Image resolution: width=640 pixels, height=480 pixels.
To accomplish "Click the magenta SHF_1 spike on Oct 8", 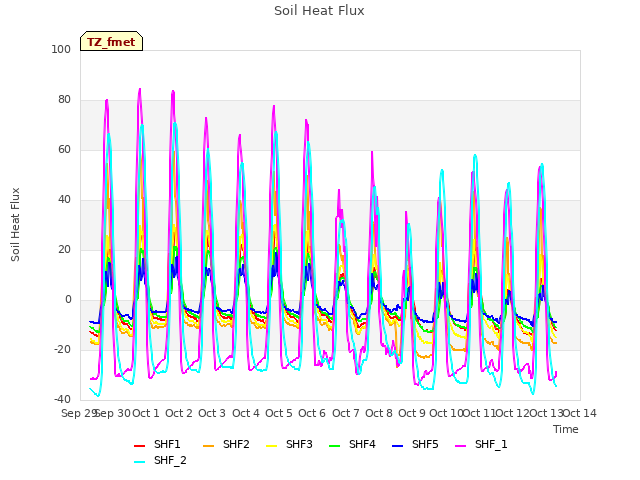I will point(372,152).
